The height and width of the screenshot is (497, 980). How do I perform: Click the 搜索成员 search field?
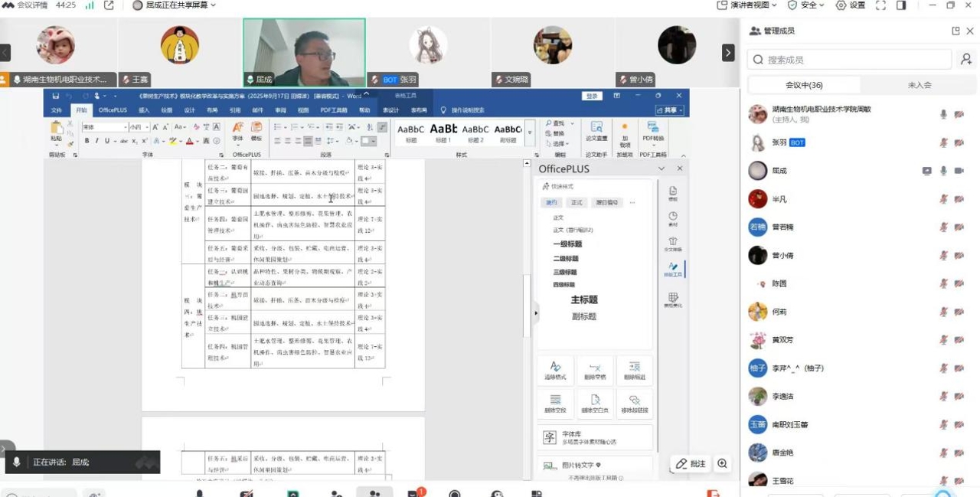850,60
